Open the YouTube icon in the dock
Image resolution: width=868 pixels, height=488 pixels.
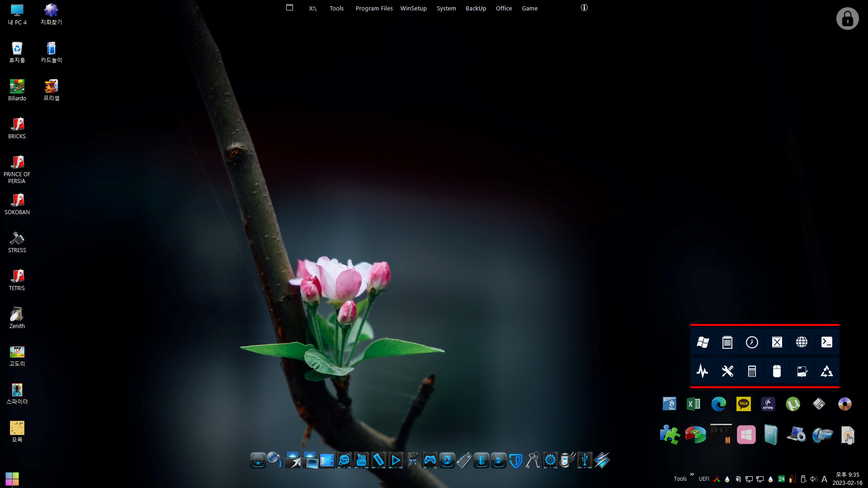click(362, 460)
